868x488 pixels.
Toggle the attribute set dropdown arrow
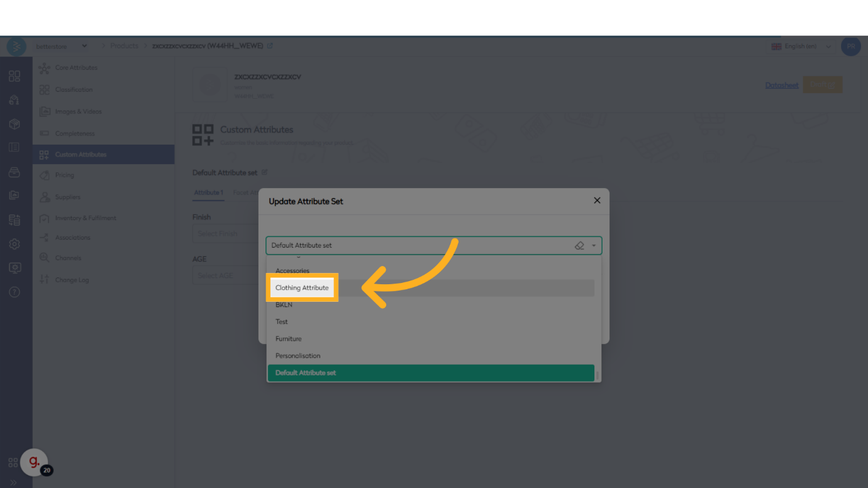click(x=594, y=245)
